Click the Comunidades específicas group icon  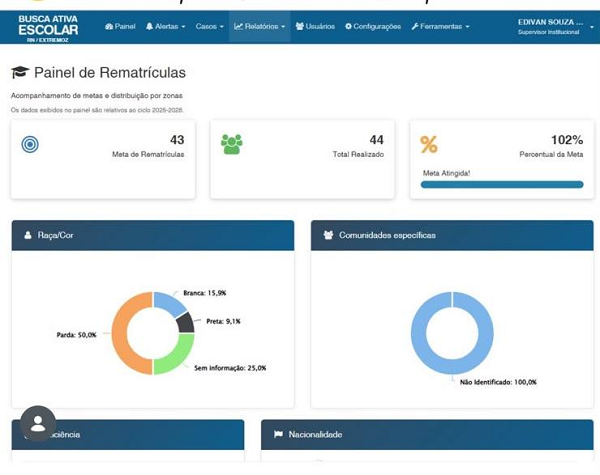tap(328, 235)
